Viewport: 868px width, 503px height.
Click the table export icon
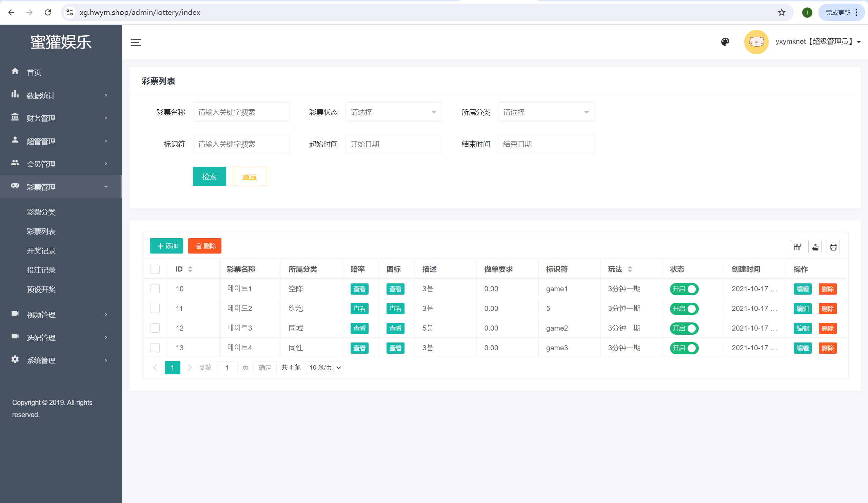tap(815, 247)
